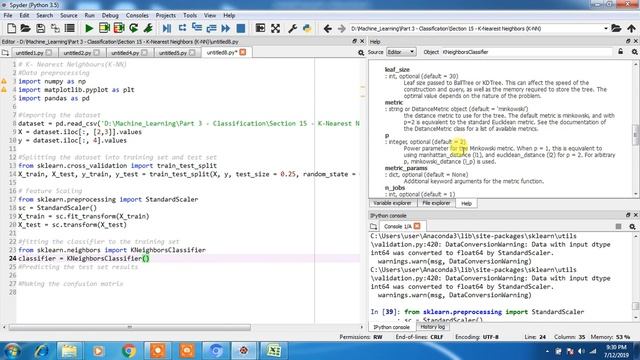Click the editor horizontal scrollbar

(x=130, y=327)
